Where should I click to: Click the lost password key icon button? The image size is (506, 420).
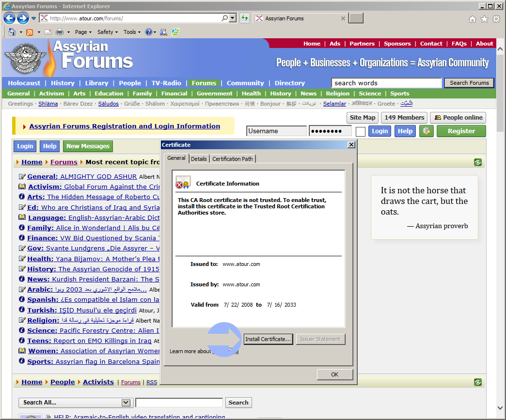(x=427, y=131)
